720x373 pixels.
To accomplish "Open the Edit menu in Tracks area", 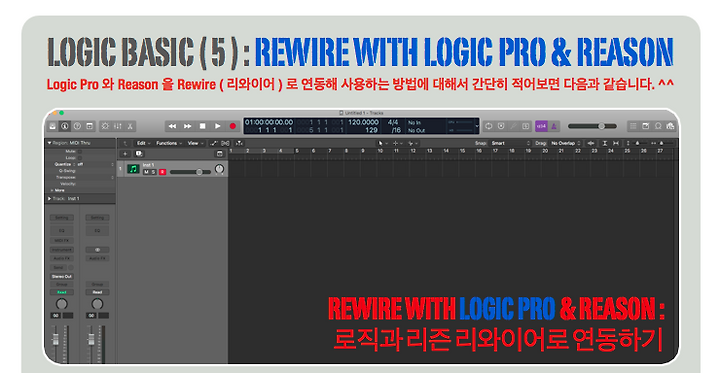I will pyautogui.click(x=143, y=143).
